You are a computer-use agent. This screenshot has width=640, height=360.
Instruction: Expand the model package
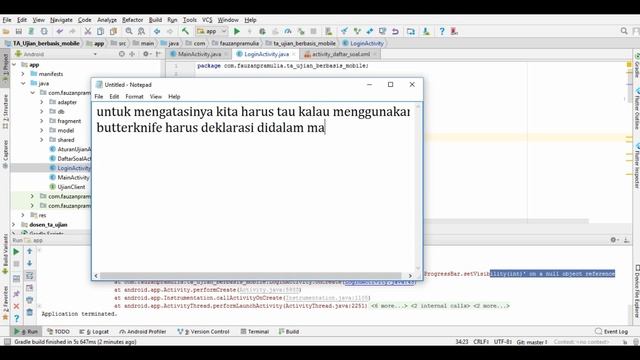[x=42, y=130]
